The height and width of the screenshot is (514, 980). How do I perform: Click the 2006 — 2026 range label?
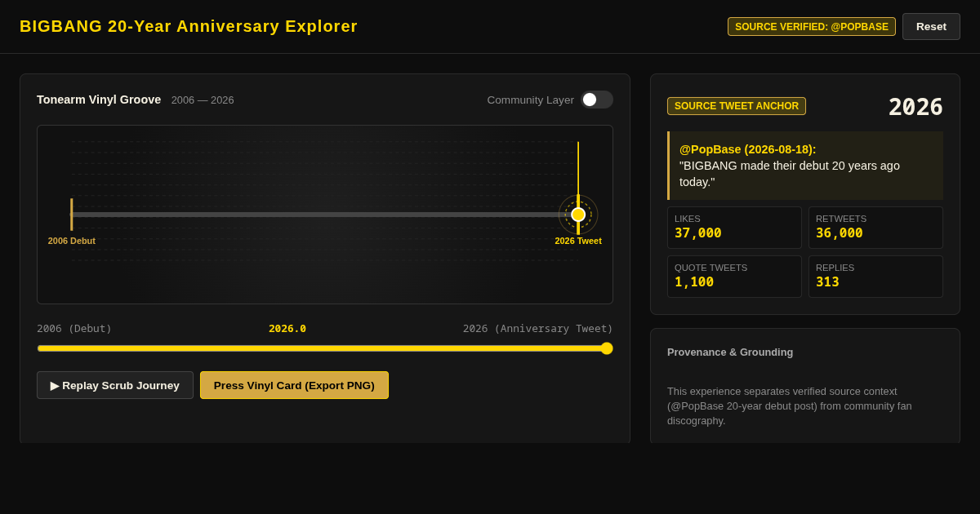(203, 100)
